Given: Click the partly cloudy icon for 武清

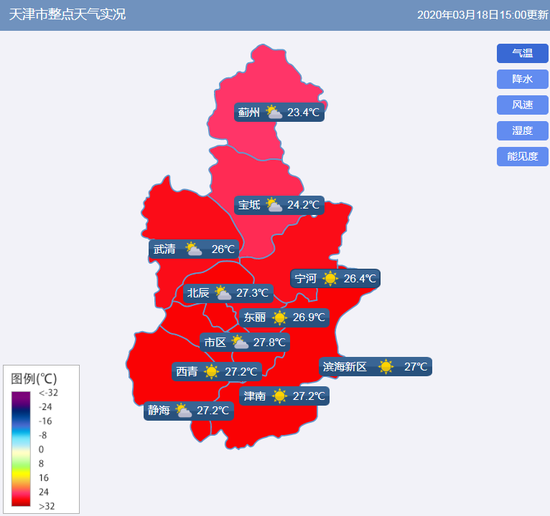Looking at the screenshot, I should coord(193,249).
